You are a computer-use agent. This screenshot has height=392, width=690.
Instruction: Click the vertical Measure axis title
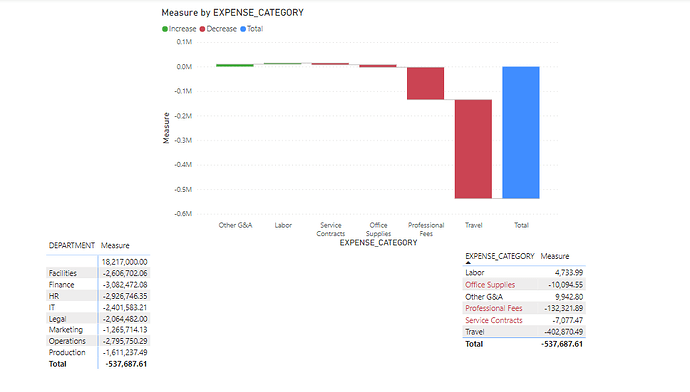pos(166,128)
